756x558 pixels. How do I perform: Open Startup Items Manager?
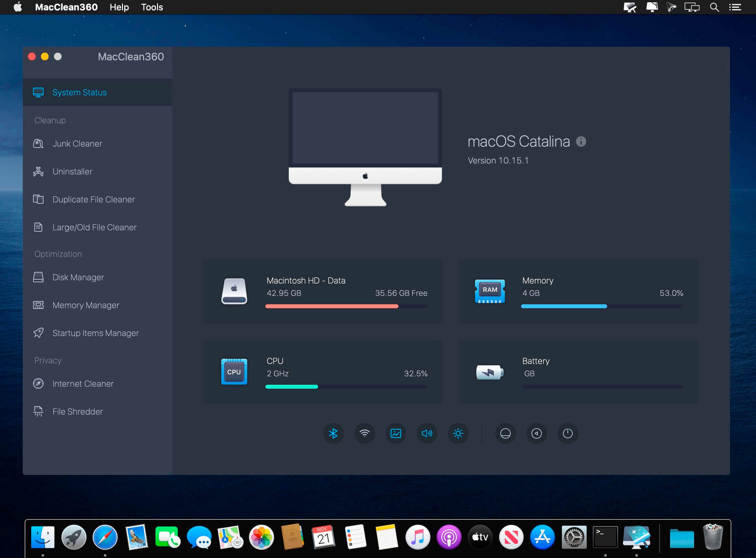tap(96, 334)
